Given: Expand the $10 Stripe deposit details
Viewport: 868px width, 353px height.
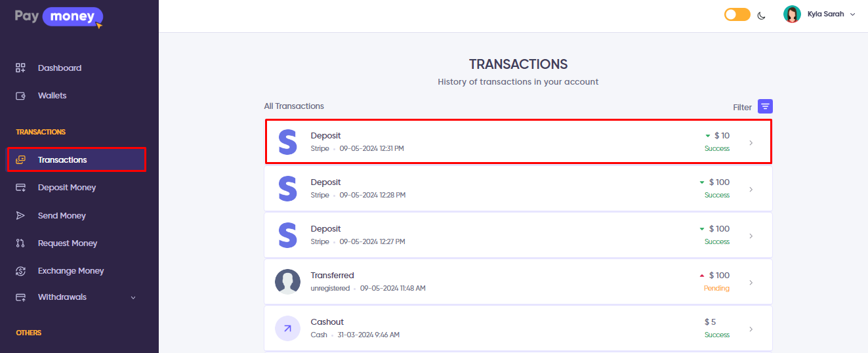Looking at the screenshot, I should [751, 142].
